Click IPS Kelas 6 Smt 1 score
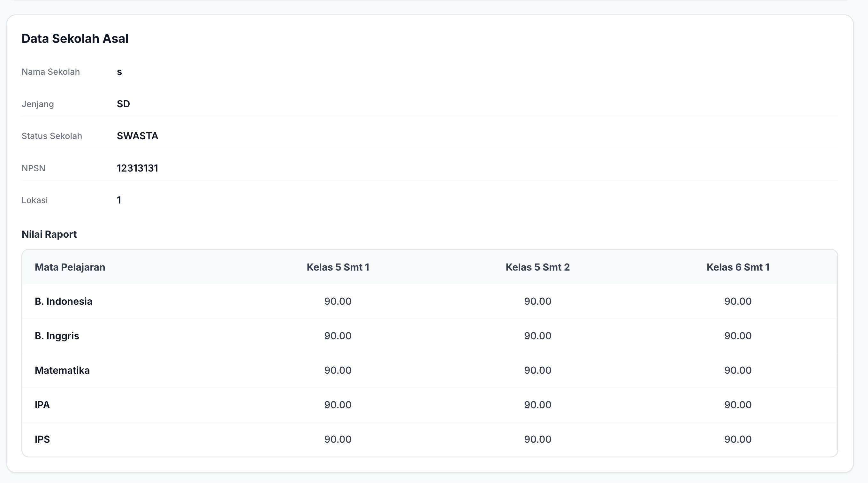 738,440
